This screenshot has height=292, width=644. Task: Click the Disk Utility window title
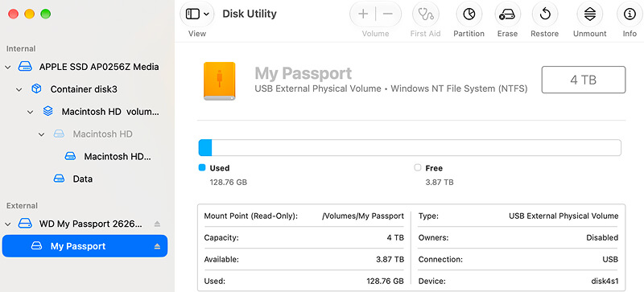pos(250,14)
